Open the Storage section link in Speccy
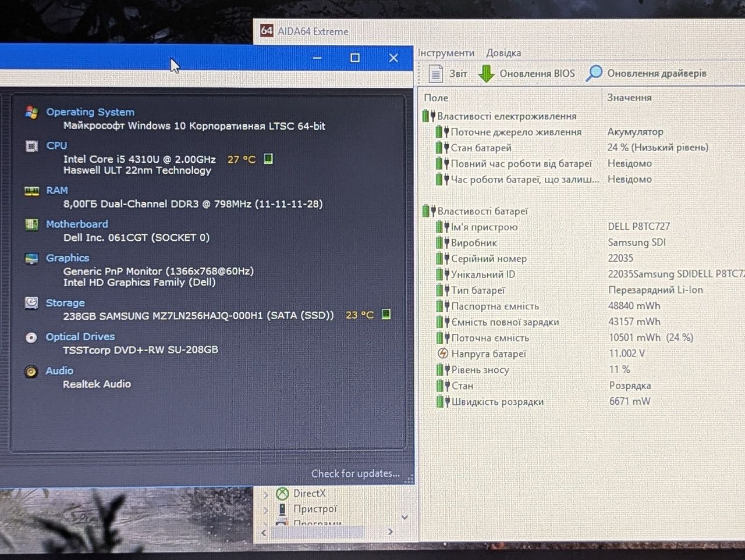Screen dimensions: 745x560 coord(65,303)
